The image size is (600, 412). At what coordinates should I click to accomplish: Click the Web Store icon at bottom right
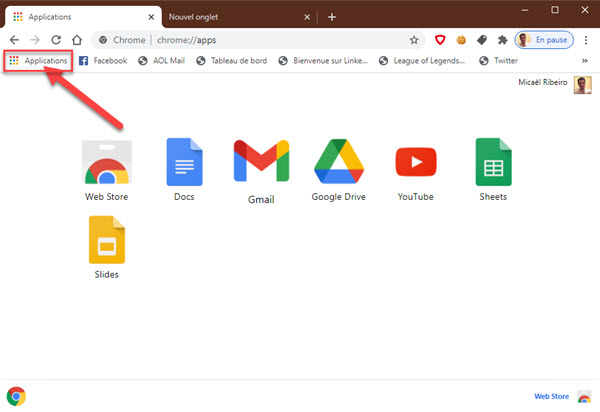(x=584, y=396)
